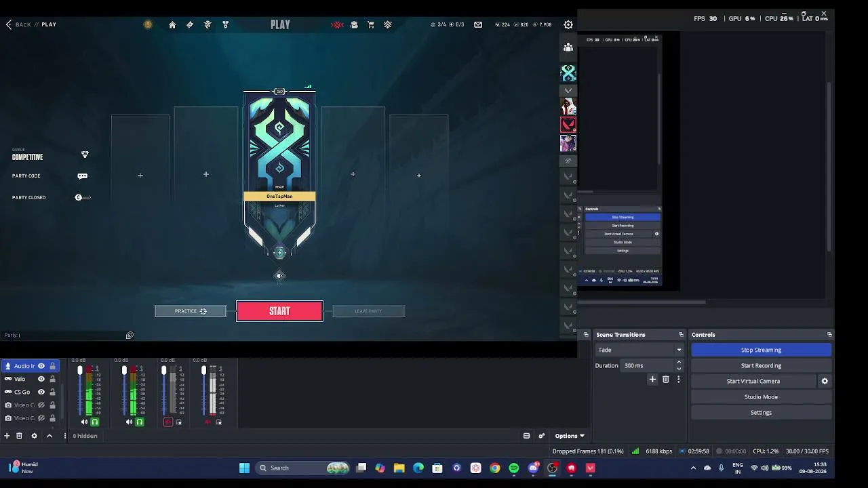Open Valorant settings gear icon
Viewport: 868px width, 488px height.
568,24
